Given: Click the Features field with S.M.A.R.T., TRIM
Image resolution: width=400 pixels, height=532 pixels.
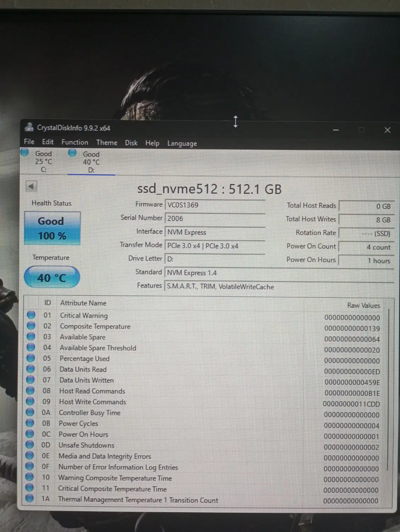Looking at the screenshot, I should click(280, 287).
